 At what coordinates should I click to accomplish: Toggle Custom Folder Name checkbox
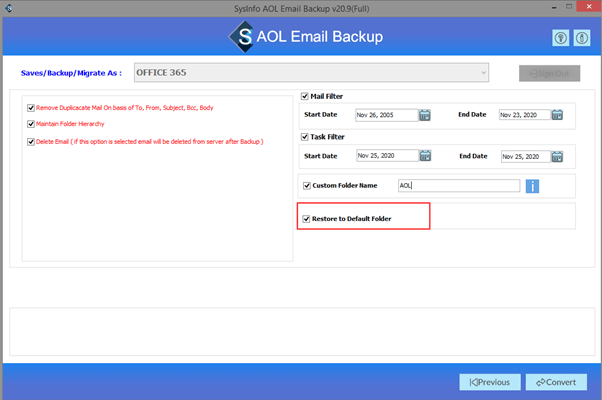[307, 186]
